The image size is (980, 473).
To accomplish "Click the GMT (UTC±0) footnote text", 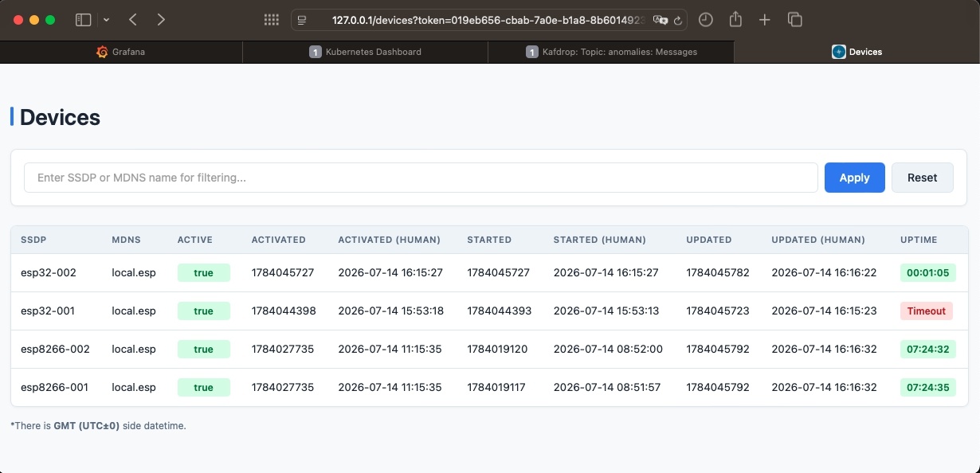I will 87,426.
